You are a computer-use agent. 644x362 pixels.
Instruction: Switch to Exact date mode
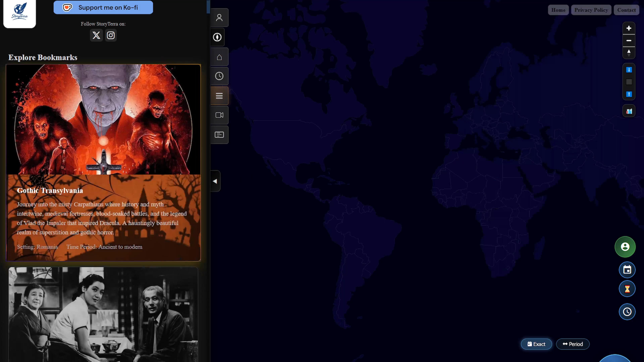click(x=536, y=344)
